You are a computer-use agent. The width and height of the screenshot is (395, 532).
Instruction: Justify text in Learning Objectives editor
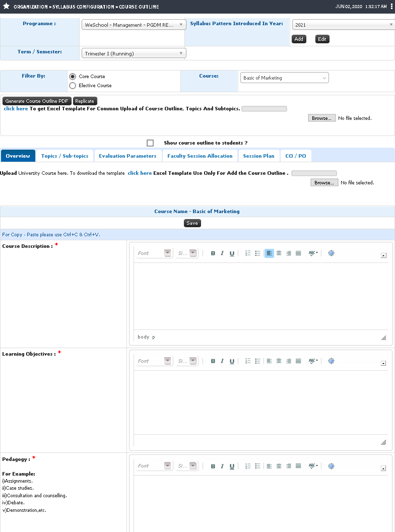tap(298, 361)
